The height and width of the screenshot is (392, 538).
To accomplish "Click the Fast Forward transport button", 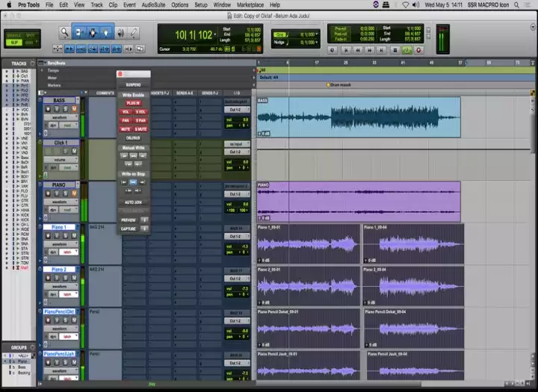I will pyautogui.click(x=371, y=50).
